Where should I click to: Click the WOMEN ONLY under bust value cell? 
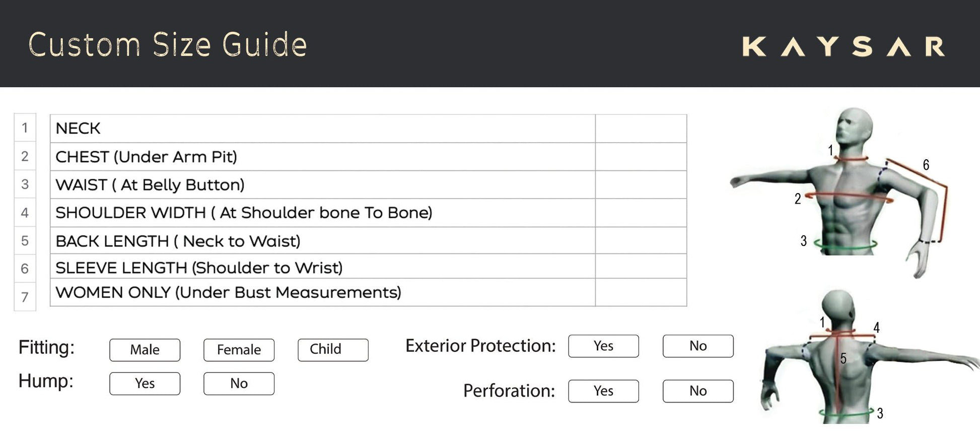[641, 292]
